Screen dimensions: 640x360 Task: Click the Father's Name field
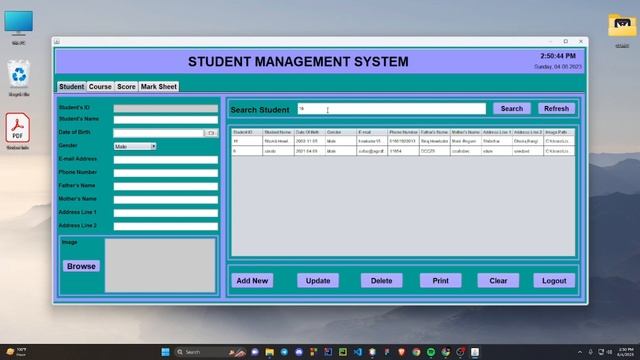[166, 187]
